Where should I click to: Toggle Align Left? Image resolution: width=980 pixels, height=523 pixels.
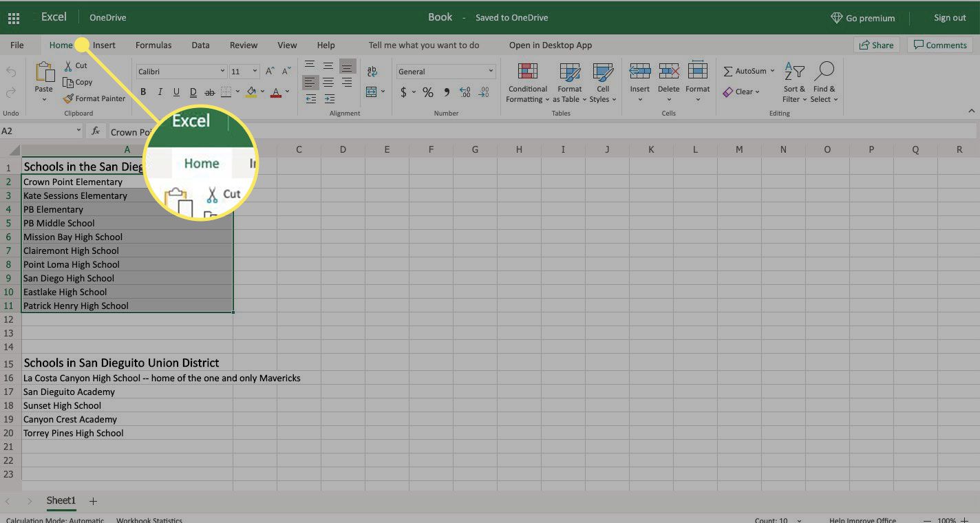pyautogui.click(x=311, y=82)
